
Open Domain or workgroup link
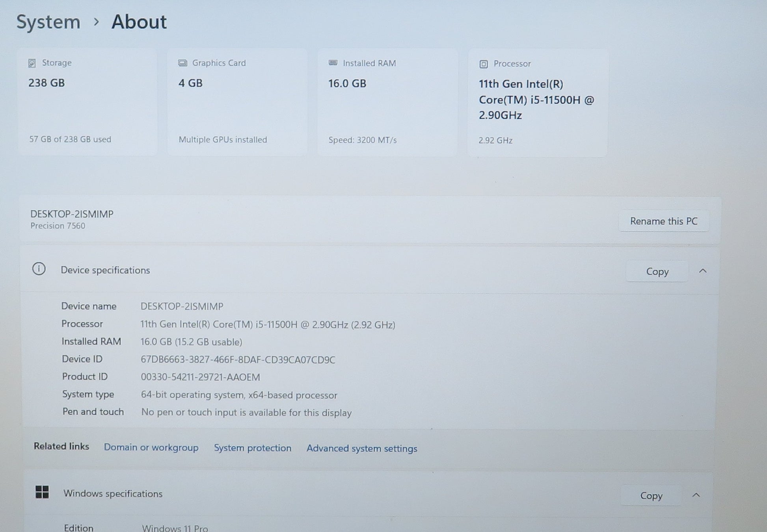(151, 447)
